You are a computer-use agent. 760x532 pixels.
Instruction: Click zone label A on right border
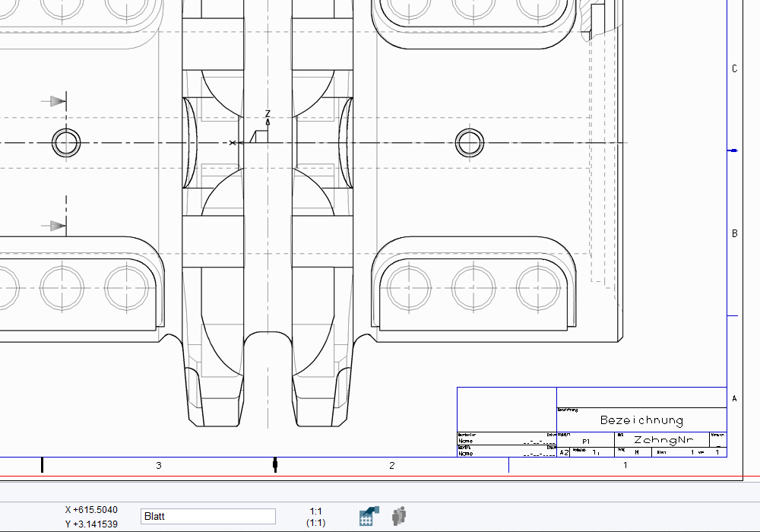coord(734,399)
